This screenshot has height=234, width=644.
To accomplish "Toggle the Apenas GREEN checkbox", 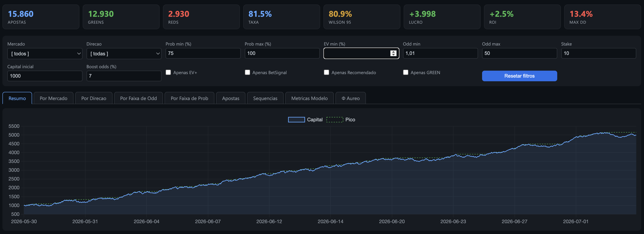I will click(x=406, y=72).
